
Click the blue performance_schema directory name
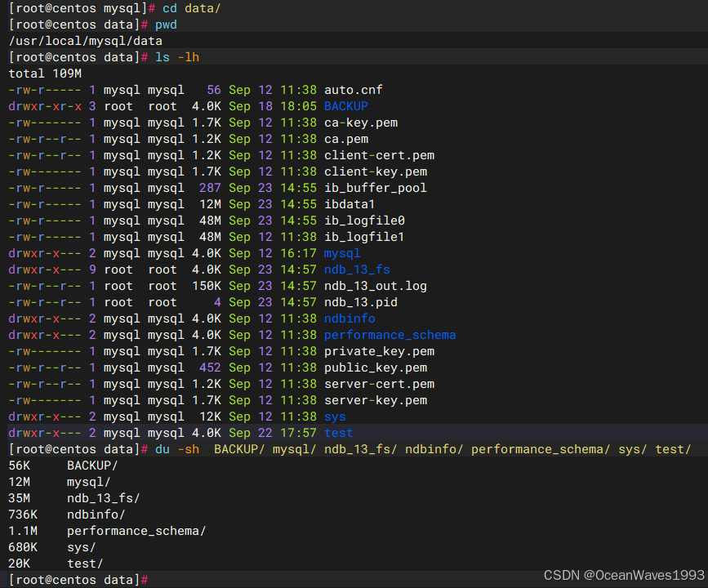coord(390,335)
